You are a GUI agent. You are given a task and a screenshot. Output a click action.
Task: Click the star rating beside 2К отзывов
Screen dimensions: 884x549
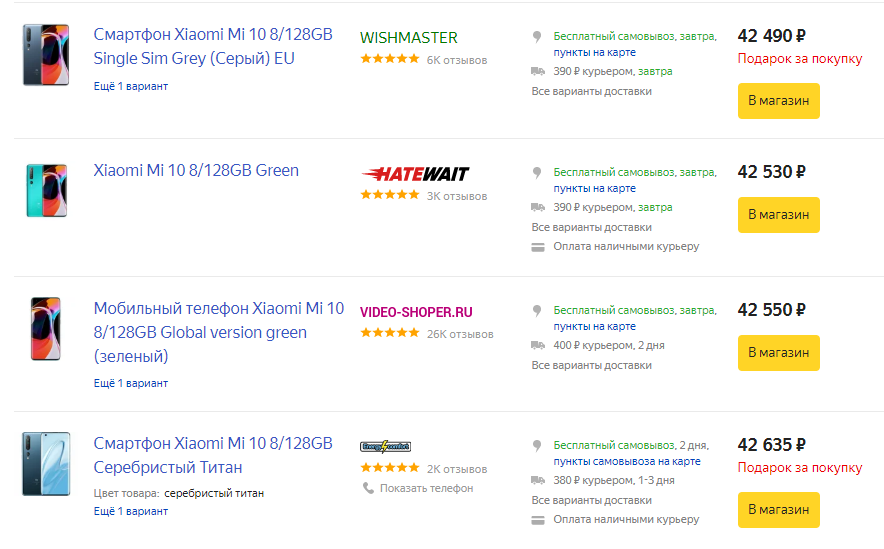point(390,468)
